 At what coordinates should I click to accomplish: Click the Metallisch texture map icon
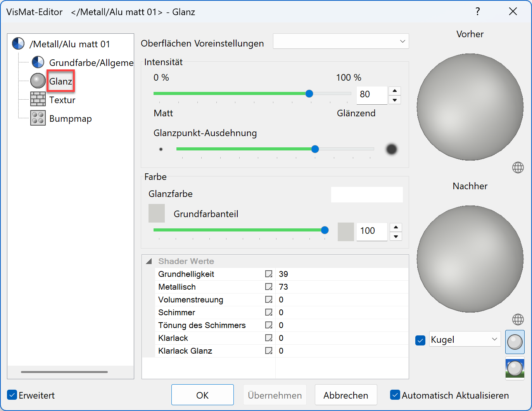coord(268,287)
